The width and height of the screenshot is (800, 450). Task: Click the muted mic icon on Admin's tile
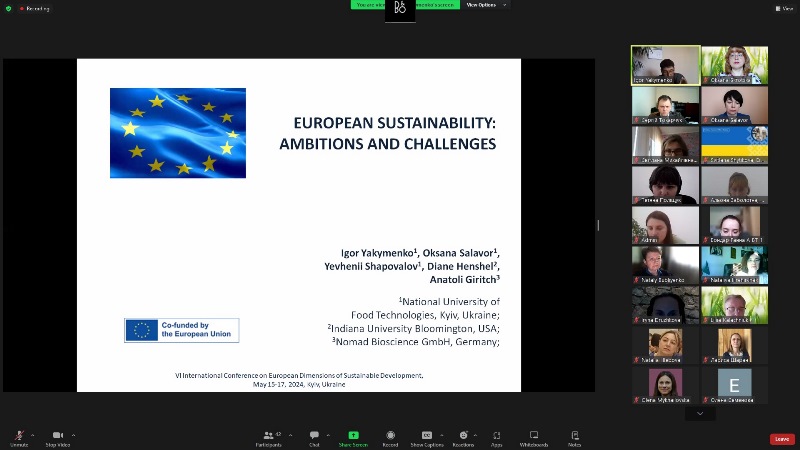point(636,240)
